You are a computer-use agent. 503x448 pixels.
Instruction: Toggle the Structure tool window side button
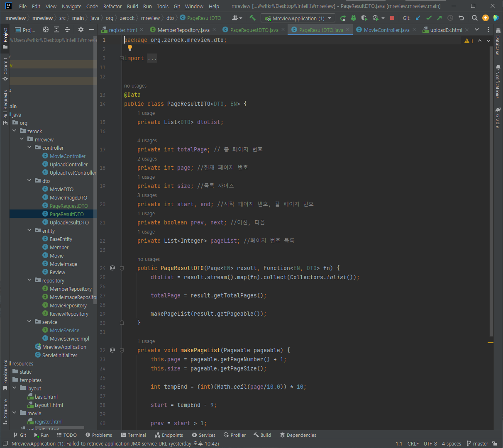[5, 411]
